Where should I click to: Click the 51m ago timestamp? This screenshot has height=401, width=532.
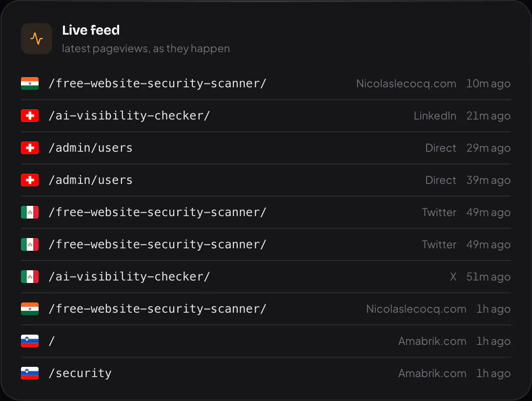click(x=489, y=277)
